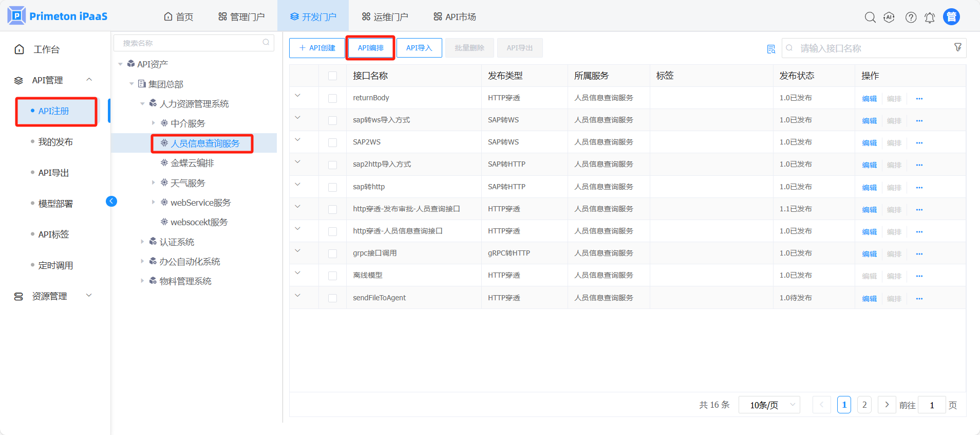The width and height of the screenshot is (980, 435).
Task: Toggle the select-all header checkbox
Action: tap(333, 76)
